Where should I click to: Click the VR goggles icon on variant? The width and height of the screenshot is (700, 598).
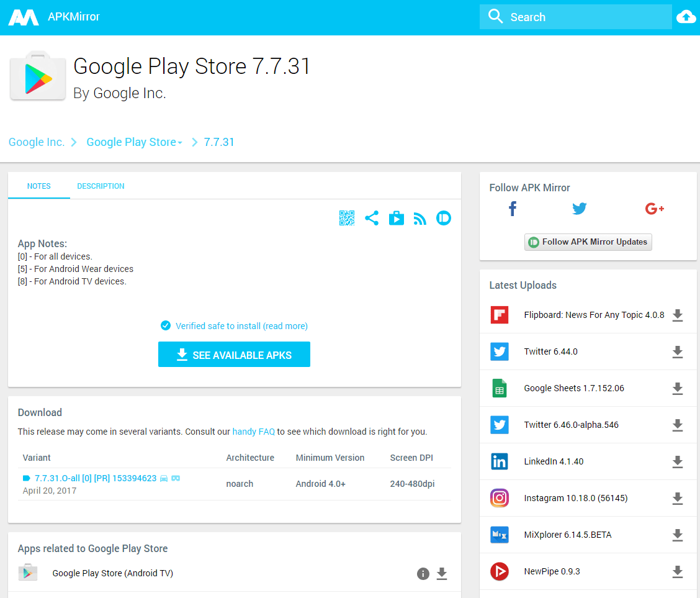click(176, 478)
